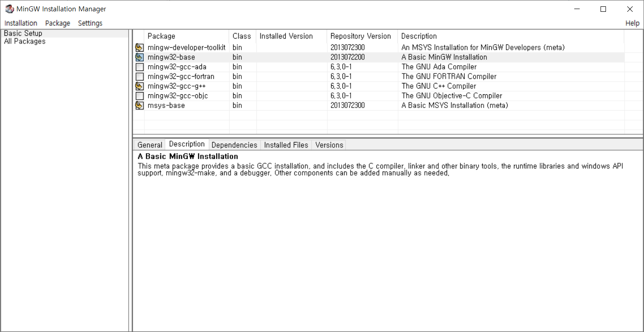Select the Description tab
644x332 pixels.
tap(187, 144)
